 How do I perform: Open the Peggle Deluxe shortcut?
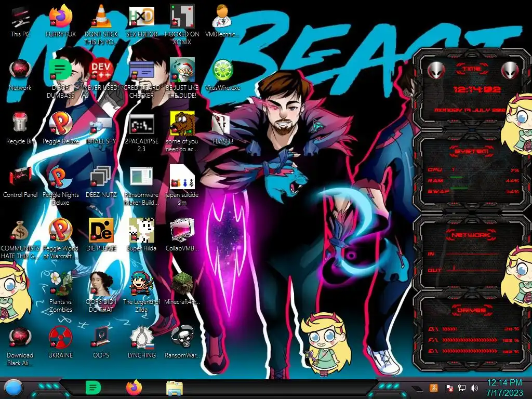(x=61, y=124)
